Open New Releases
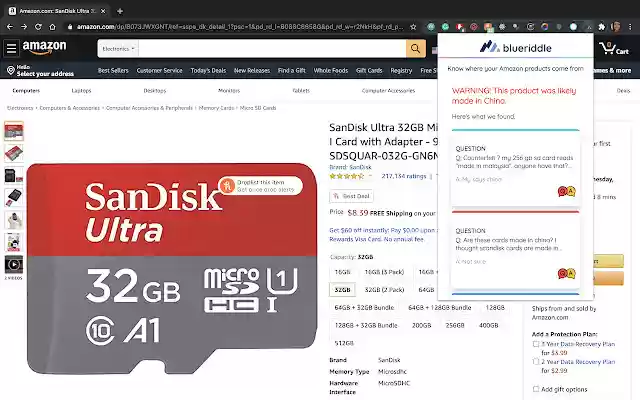This screenshot has width=640, height=400. [252, 71]
